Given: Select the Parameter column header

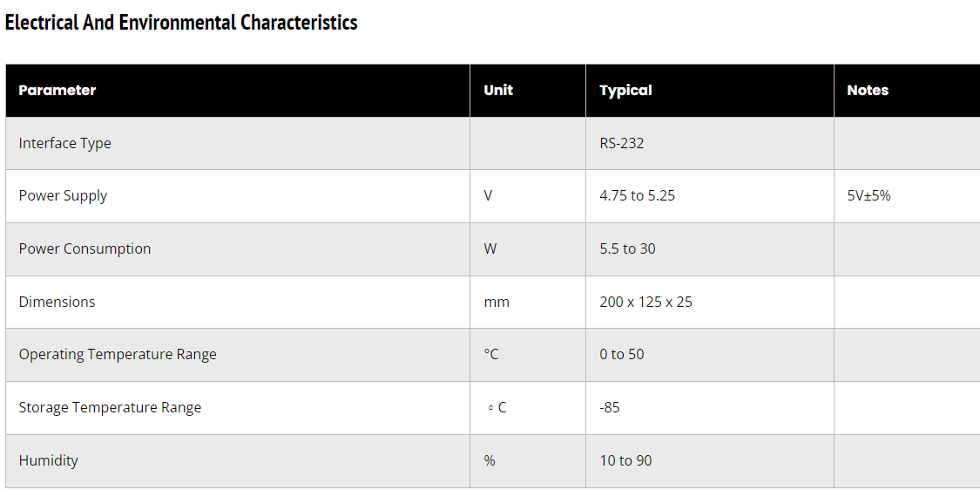Looking at the screenshot, I should (57, 90).
